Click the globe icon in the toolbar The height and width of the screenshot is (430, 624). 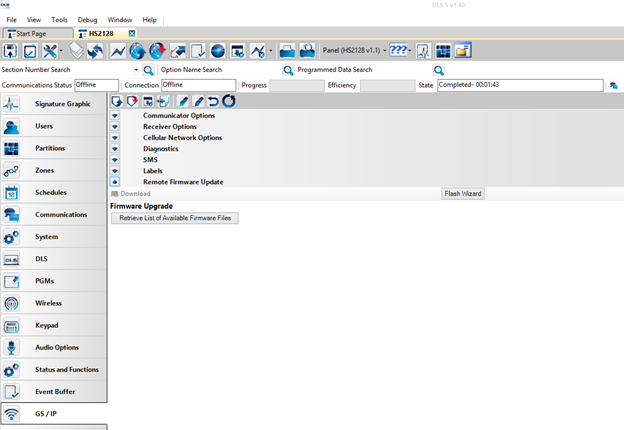(x=138, y=51)
